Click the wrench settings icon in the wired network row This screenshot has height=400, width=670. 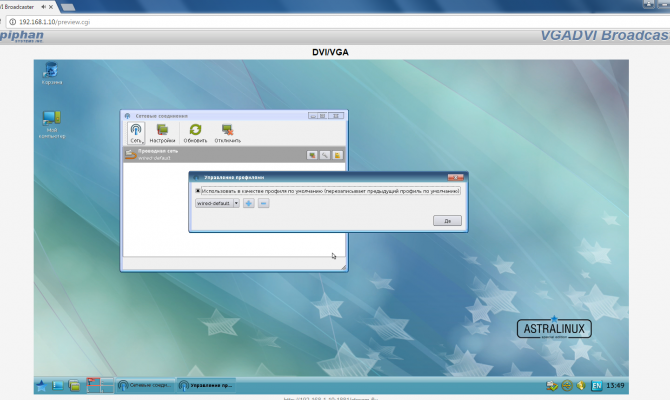pos(325,155)
